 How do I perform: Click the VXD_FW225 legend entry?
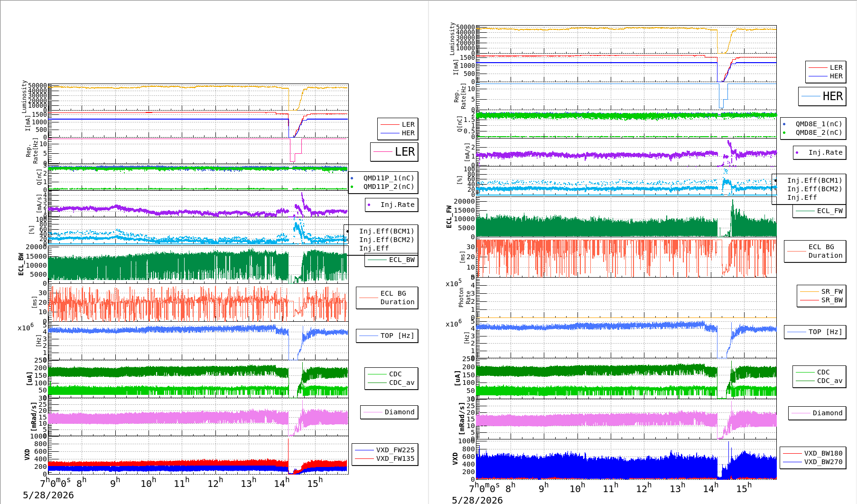coord(385,450)
